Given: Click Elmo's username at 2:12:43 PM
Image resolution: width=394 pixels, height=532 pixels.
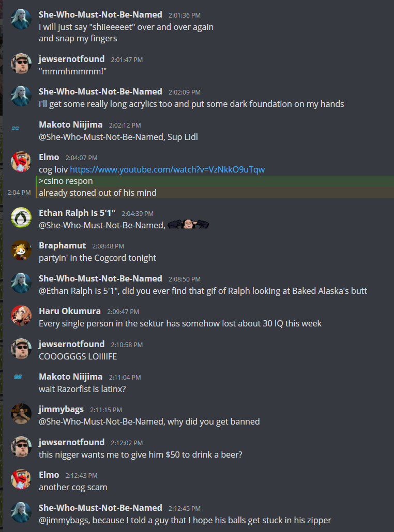Looking at the screenshot, I should (49, 475).
